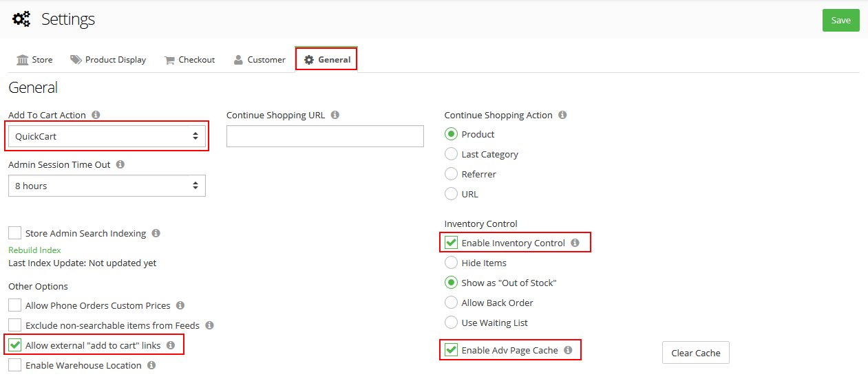Screen dimensions: 868x392
Task: Click the Rebuild Index link
Action: click(x=34, y=250)
